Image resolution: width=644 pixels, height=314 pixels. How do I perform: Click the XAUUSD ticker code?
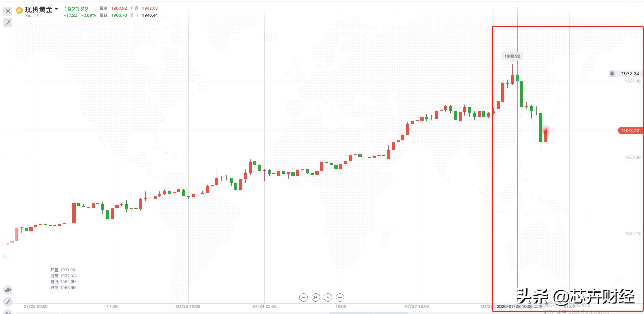coord(34,16)
